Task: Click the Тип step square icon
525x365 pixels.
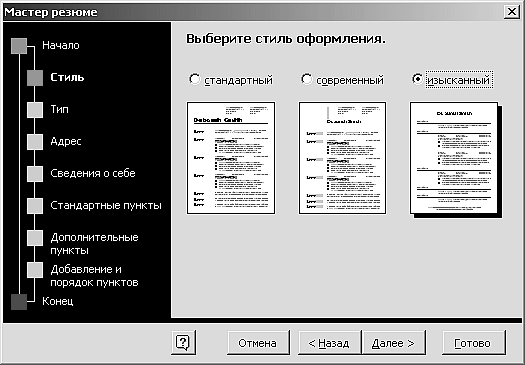Action: [35, 110]
